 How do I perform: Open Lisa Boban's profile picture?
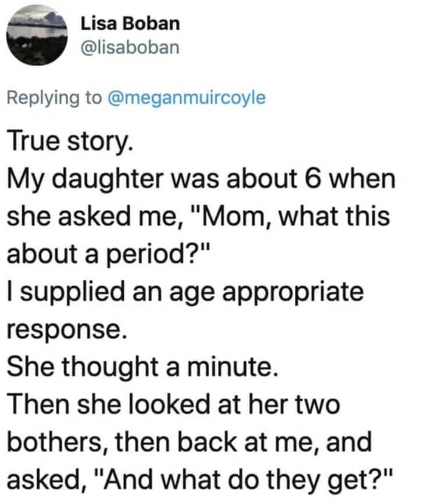click(37, 35)
